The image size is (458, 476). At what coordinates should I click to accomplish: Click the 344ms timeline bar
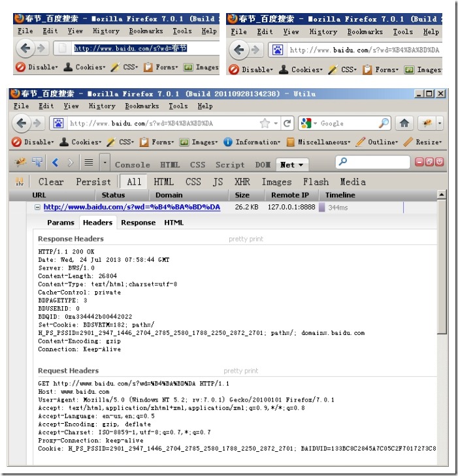(321, 208)
